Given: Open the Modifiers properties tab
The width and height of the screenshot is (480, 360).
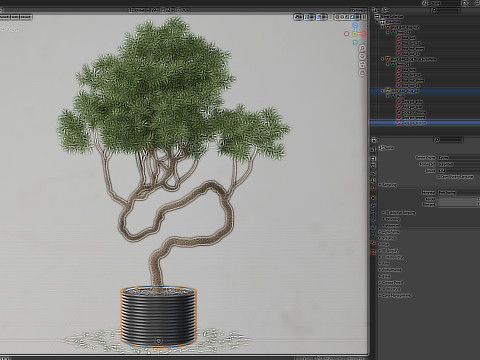Looking at the screenshot, I should (x=373, y=205).
